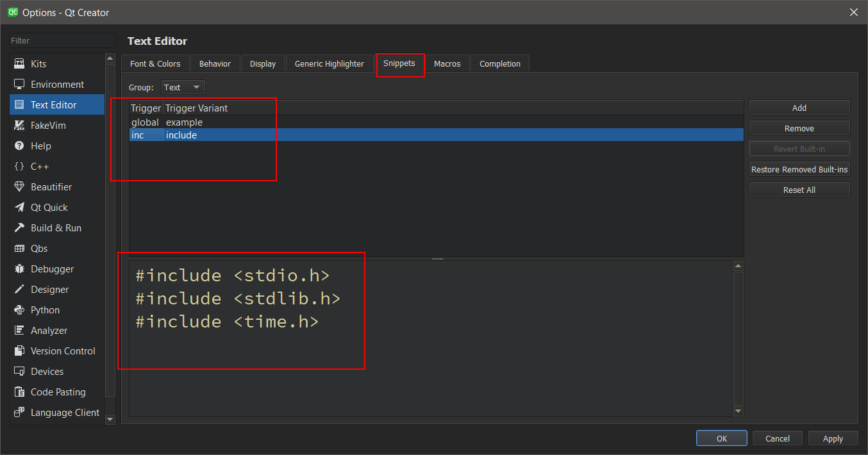The height and width of the screenshot is (455, 868).
Task: Click the Debugger bug icon
Action: (19, 269)
